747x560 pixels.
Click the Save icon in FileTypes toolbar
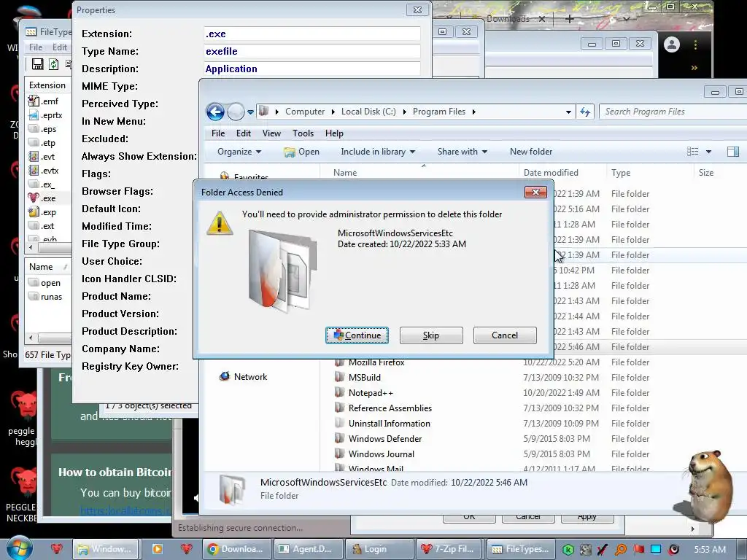coord(38,64)
